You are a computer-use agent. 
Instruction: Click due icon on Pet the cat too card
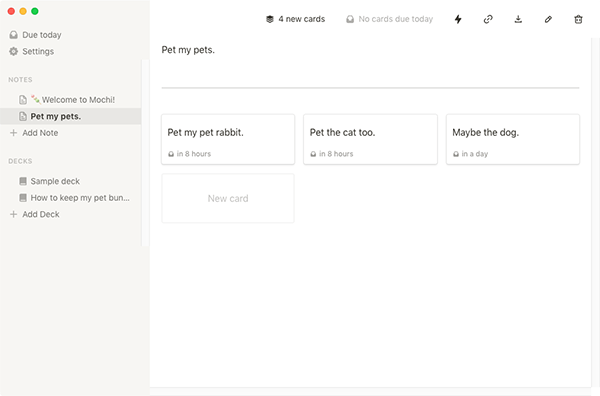[313, 154]
